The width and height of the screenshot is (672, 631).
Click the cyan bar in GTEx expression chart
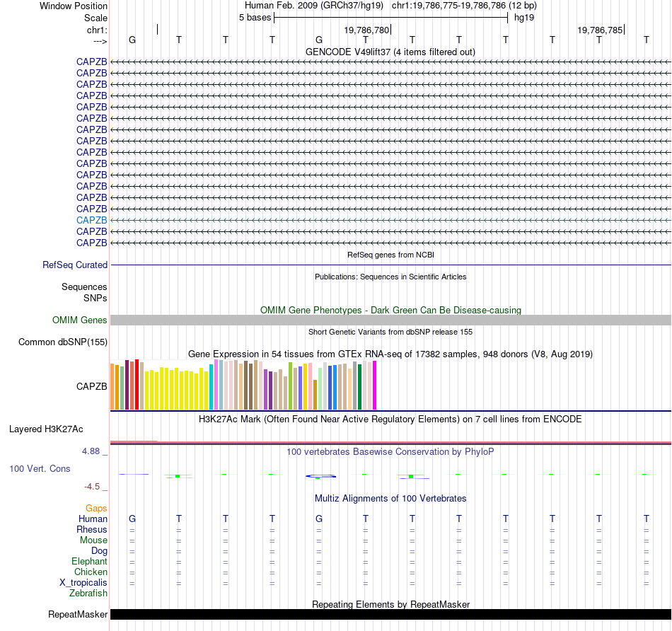pos(212,387)
